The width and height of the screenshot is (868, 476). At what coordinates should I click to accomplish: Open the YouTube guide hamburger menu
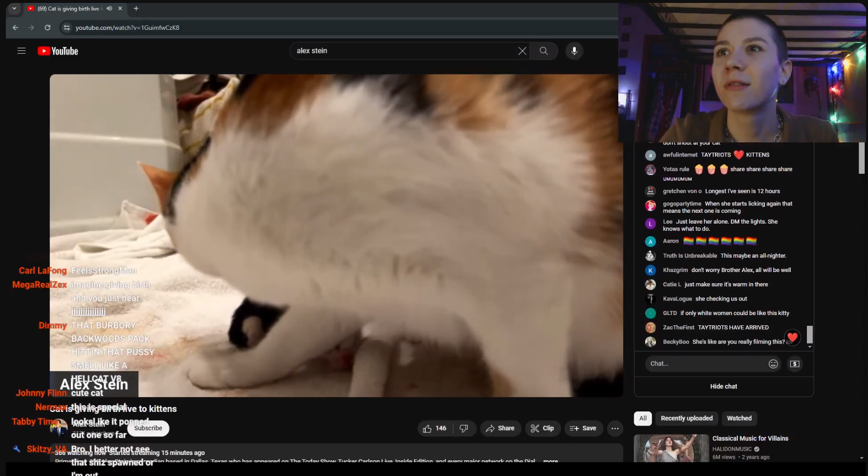coord(22,51)
